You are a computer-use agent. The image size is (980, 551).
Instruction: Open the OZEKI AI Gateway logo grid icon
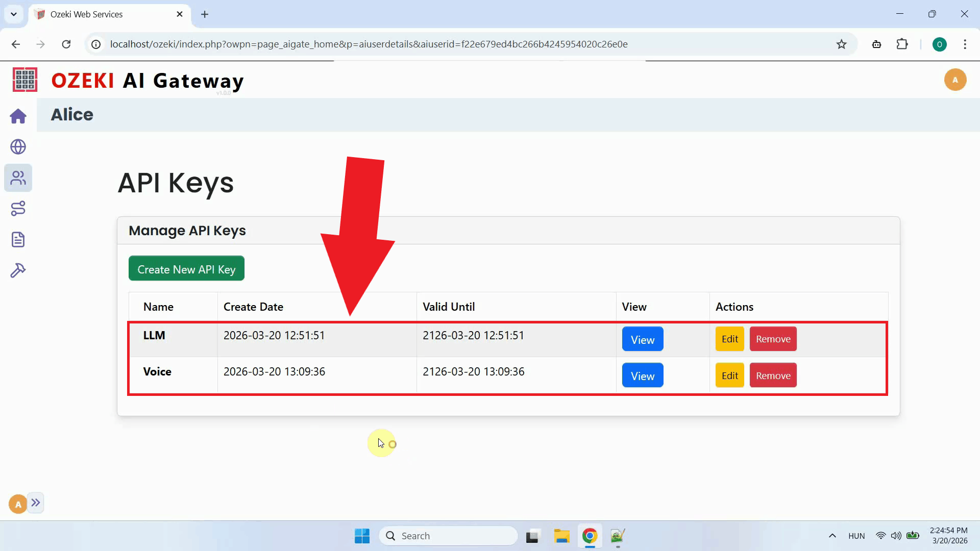(x=24, y=80)
